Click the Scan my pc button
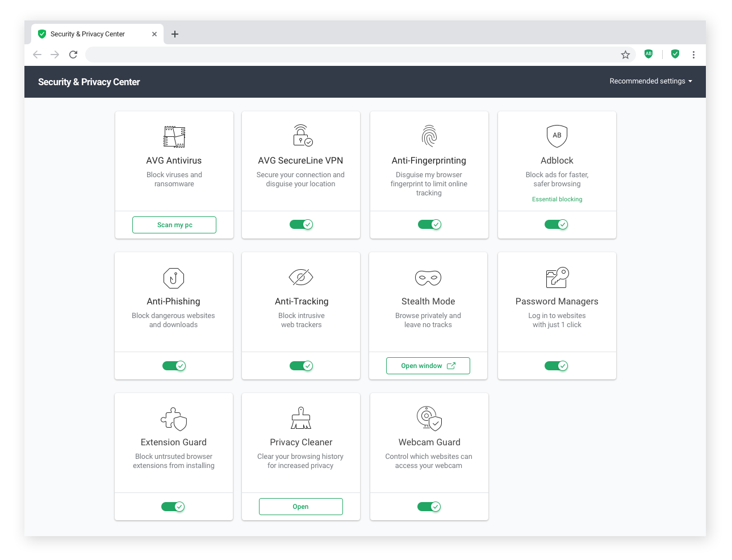The width and height of the screenshot is (732, 560). point(174,225)
